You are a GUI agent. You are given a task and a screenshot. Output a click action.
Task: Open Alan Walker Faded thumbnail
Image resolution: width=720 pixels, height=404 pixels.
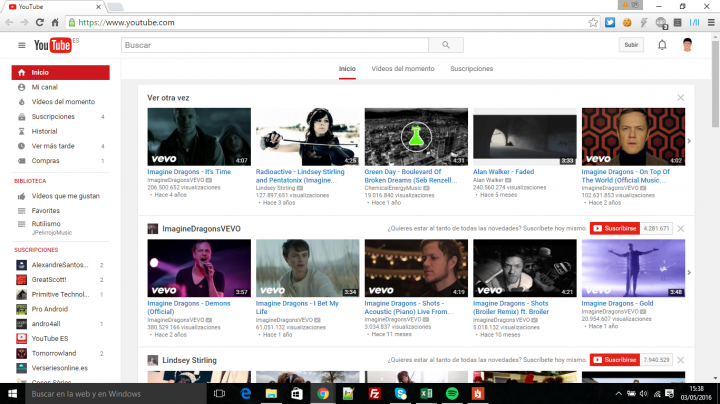(x=525, y=137)
